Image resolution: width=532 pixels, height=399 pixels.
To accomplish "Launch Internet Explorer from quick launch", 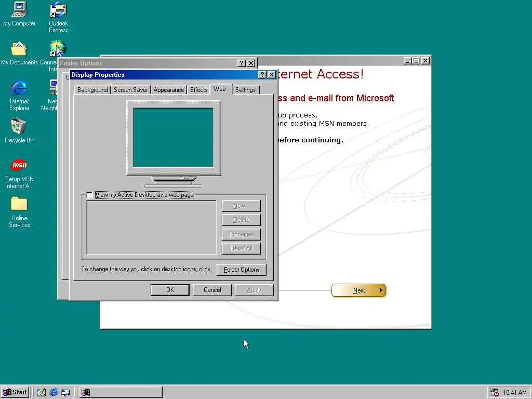I will coord(54,392).
